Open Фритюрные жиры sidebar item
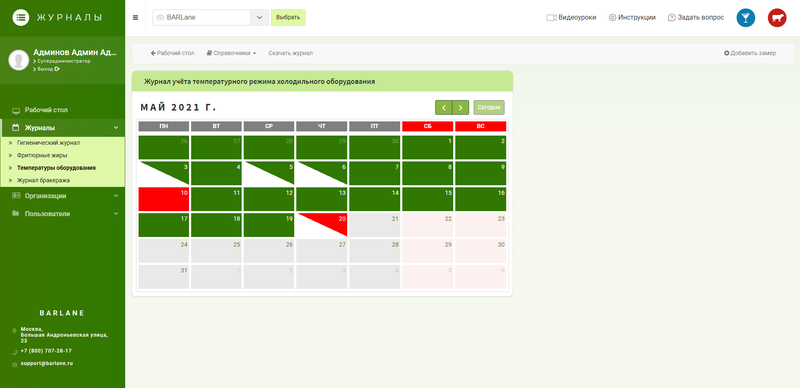 point(42,155)
